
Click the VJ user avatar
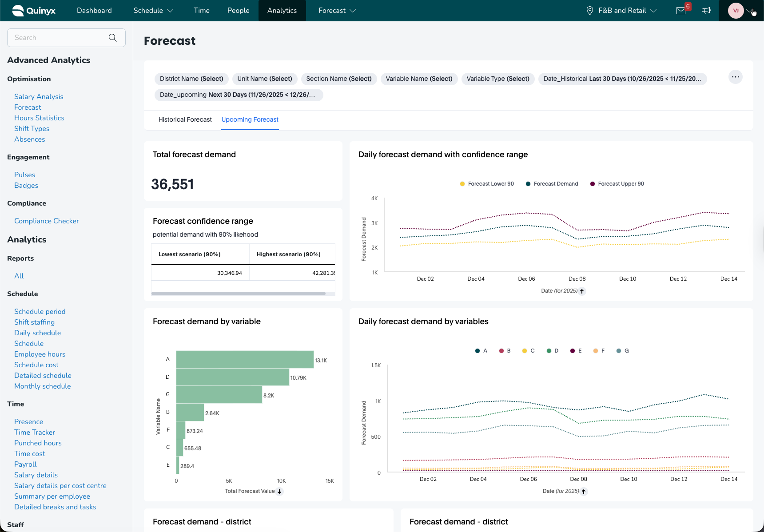(x=736, y=11)
